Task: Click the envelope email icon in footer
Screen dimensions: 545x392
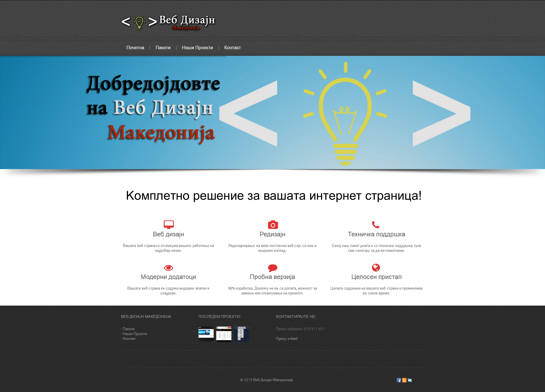Action: 410,380
